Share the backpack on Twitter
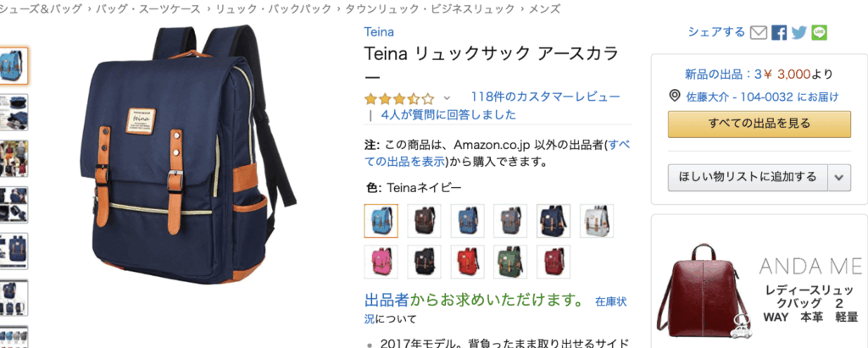This screenshot has width=868, height=348. pos(798,33)
